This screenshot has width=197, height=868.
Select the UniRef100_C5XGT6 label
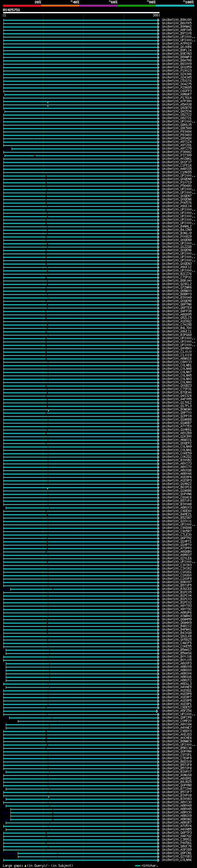click(x=177, y=81)
